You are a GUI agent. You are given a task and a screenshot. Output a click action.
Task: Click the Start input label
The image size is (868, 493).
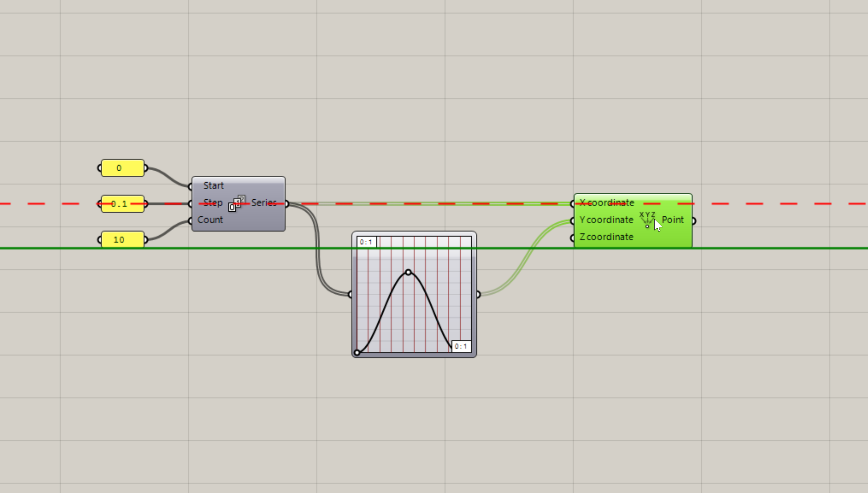coord(213,186)
